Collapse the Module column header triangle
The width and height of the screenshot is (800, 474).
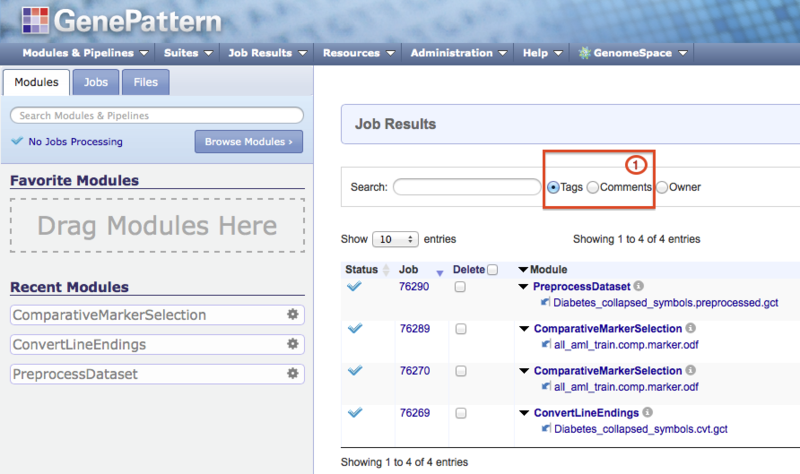(x=523, y=269)
